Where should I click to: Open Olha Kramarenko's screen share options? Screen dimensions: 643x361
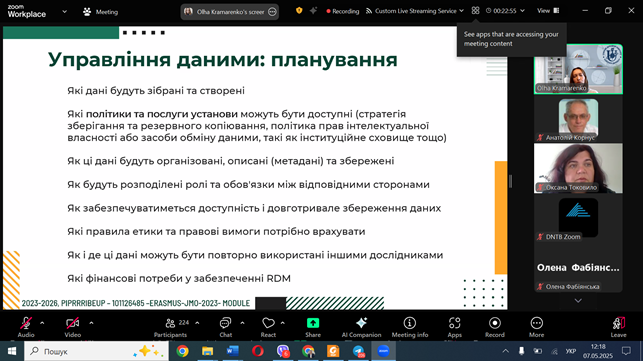click(x=272, y=12)
